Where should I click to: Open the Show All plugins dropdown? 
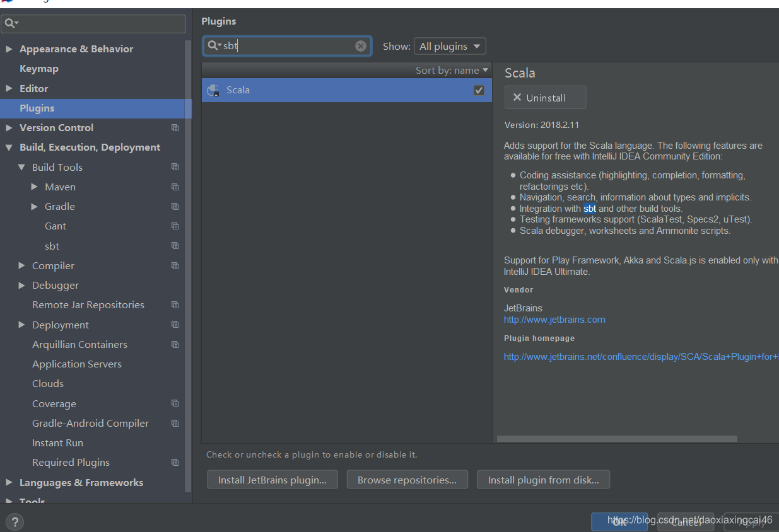point(450,46)
